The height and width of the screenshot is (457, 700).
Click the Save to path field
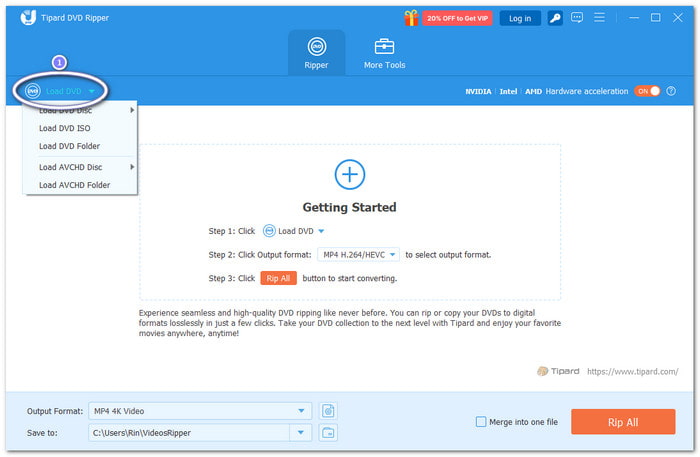click(189, 433)
